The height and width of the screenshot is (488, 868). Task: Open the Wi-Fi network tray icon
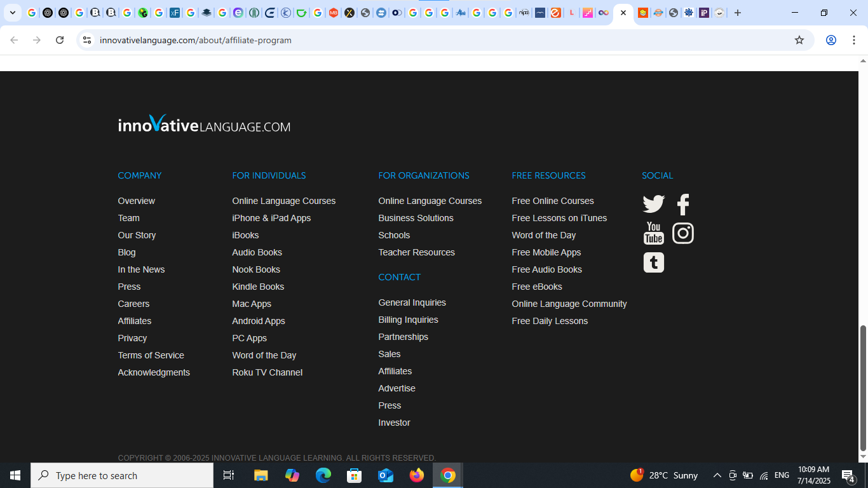tap(764, 475)
